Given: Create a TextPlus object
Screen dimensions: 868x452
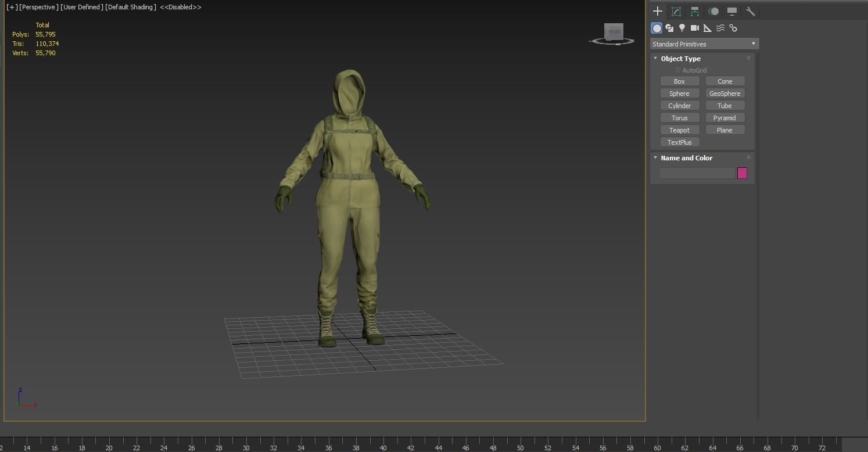Looking at the screenshot, I should tap(680, 142).
